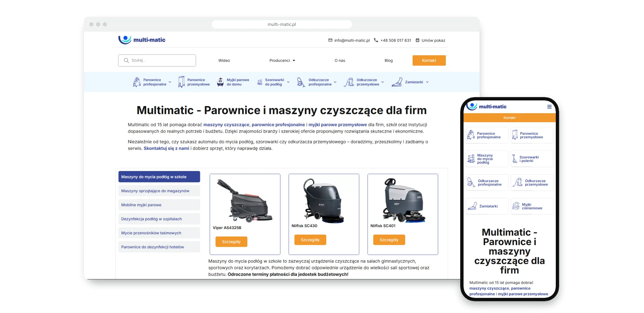
Task: Expand chevron next to Odkurzacze profesjonalne
Action: click(335, 82)
